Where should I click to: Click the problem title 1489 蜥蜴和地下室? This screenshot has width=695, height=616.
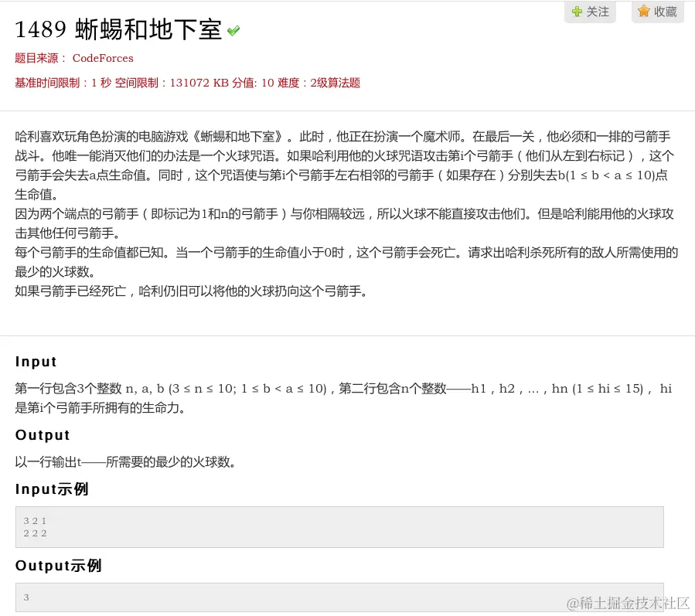pos(118,29)
